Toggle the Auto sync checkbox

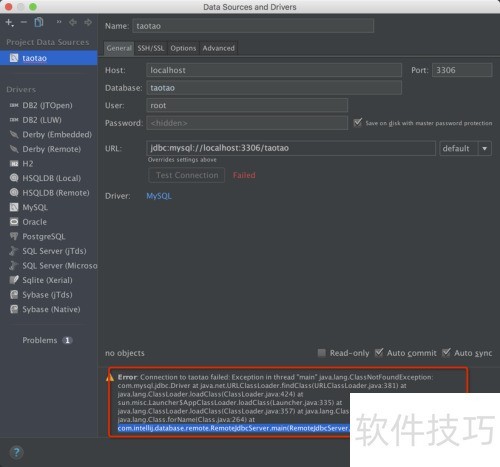(446, 353)
